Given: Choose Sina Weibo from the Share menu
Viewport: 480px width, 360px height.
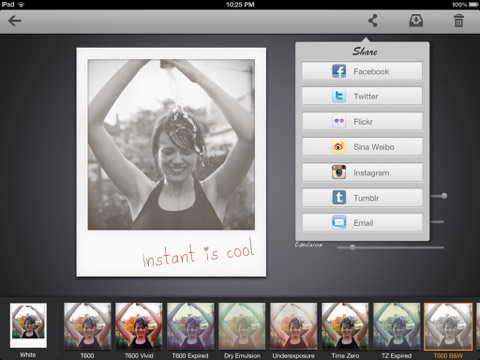Looking at the screenshot, I should (362, 147).
